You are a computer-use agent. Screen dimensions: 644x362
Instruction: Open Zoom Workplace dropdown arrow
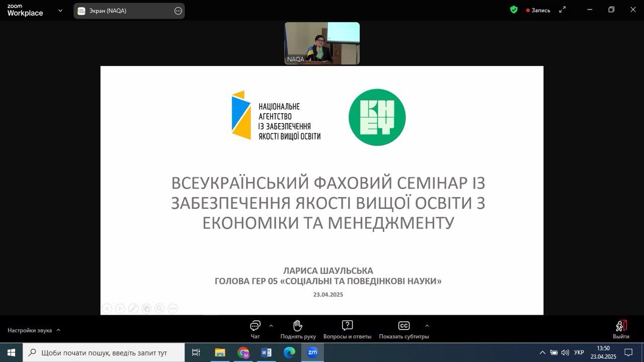point(60,11)
